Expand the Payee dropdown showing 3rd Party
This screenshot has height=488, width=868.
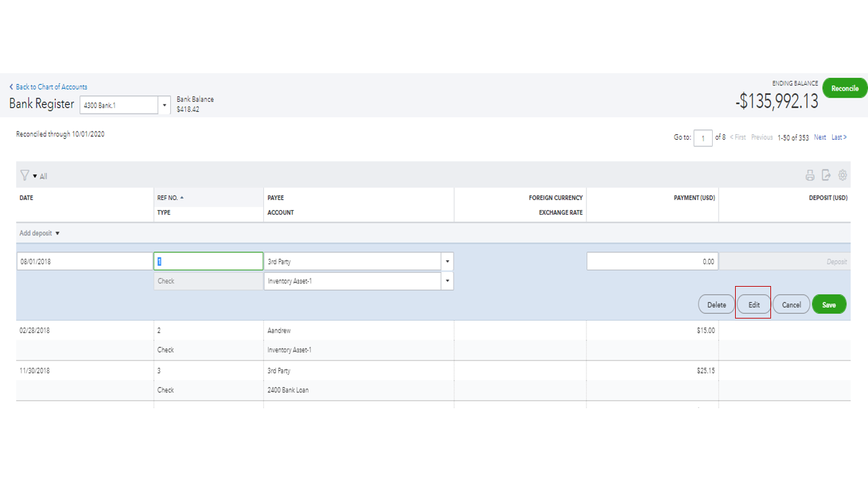[x=447, y=261]
